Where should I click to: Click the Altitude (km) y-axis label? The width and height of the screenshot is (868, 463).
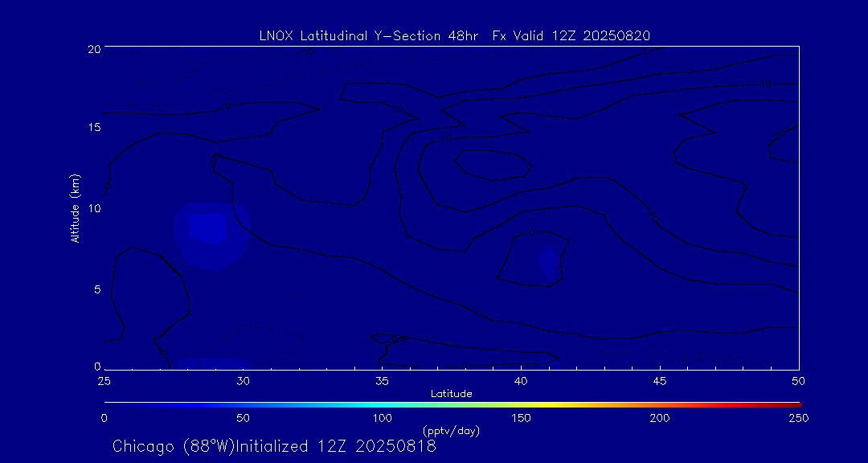pos(75,208)
